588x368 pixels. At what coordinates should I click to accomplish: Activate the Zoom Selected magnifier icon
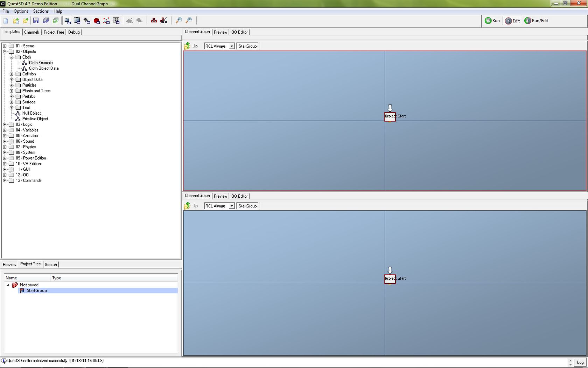189,21
